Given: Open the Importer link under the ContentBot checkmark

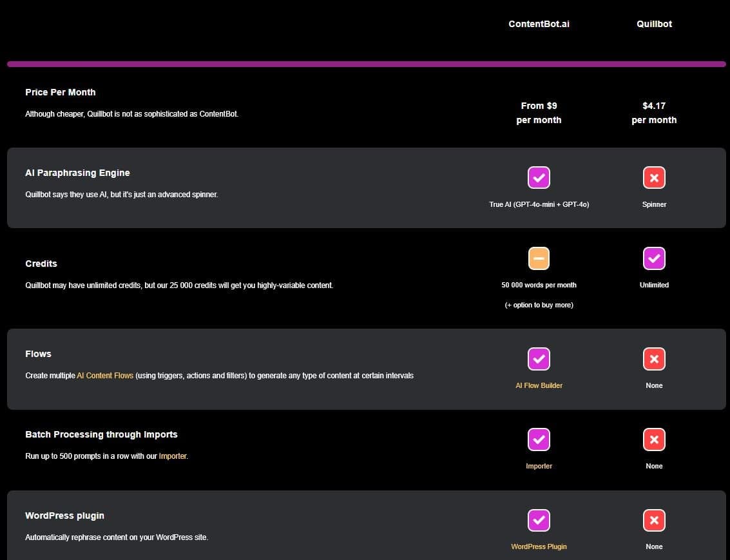Looking at the screenshot, I should click(x=539, y=466).
